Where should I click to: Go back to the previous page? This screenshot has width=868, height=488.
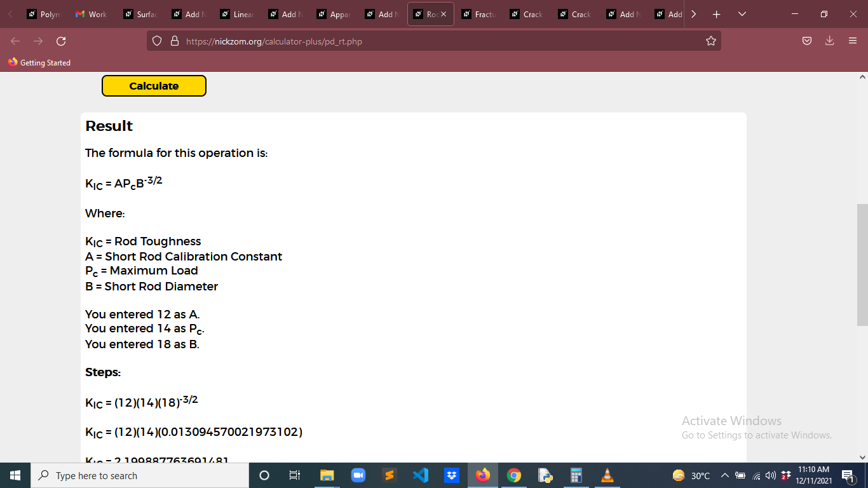click(x=15, y=41)
